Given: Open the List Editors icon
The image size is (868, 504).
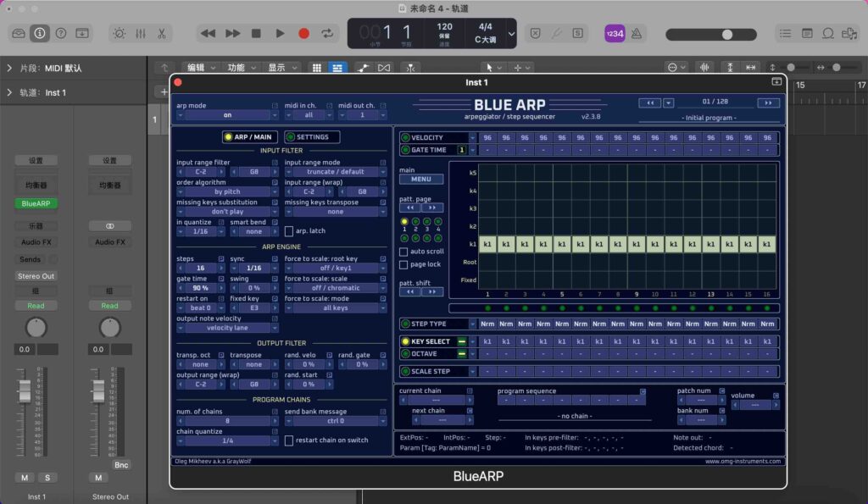Looking at the screenshot, I should coord(786,33).
